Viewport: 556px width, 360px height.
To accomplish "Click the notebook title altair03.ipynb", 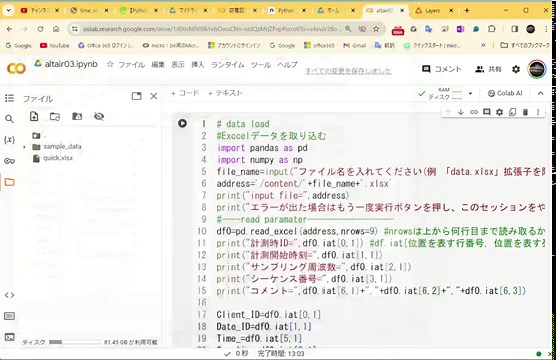I will click(x=71, y=64).
